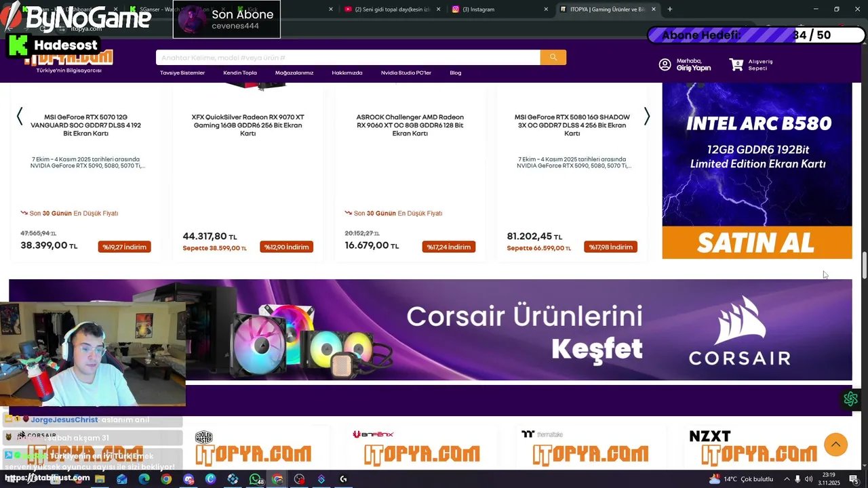Click 'Sepette 38.599,00 TL' text
This screenshot has height=488, width=868.
tap(215, 249)
